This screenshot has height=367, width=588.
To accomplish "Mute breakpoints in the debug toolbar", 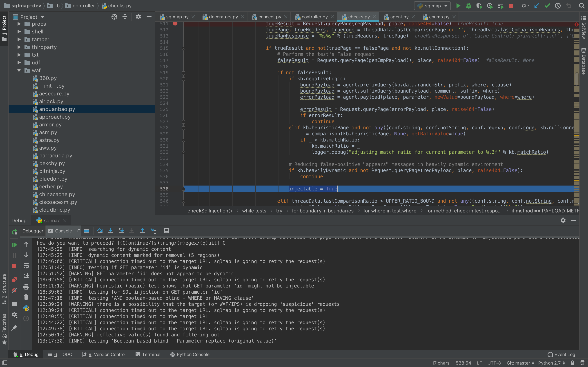I will (14, 290).
